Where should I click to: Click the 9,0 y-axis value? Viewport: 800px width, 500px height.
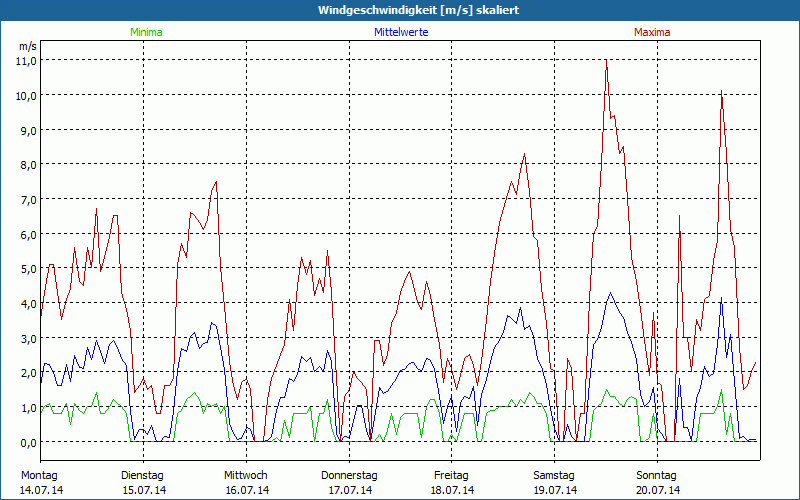click(x=28, y=130)
